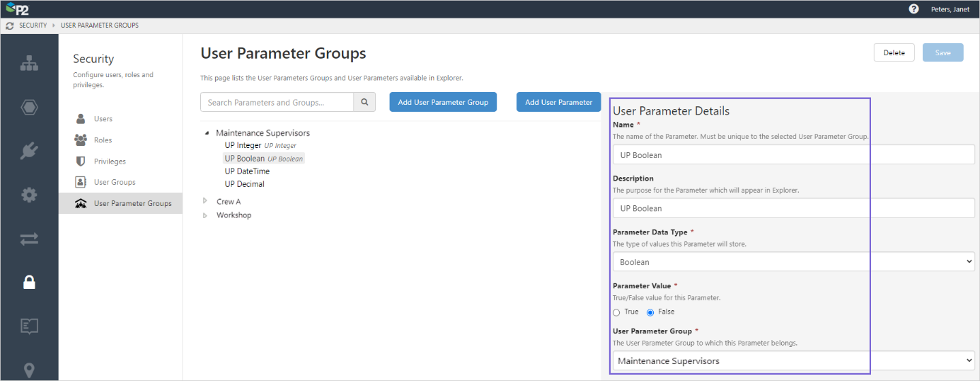Open Users in Security menu

pos(103,119)
